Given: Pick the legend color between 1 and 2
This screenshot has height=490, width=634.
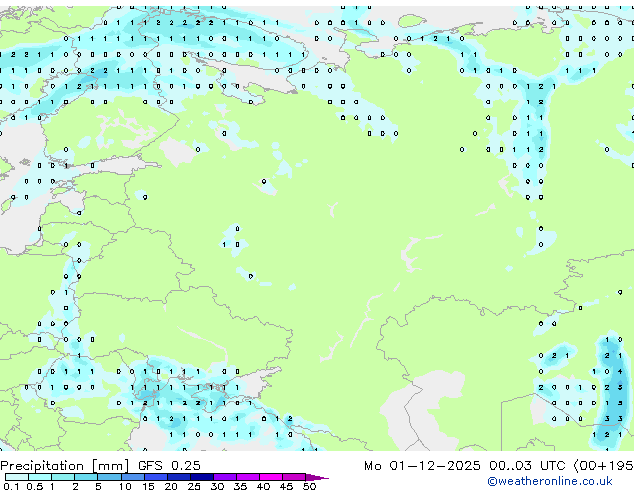Looking at the screenshot, I should point(63,477).
